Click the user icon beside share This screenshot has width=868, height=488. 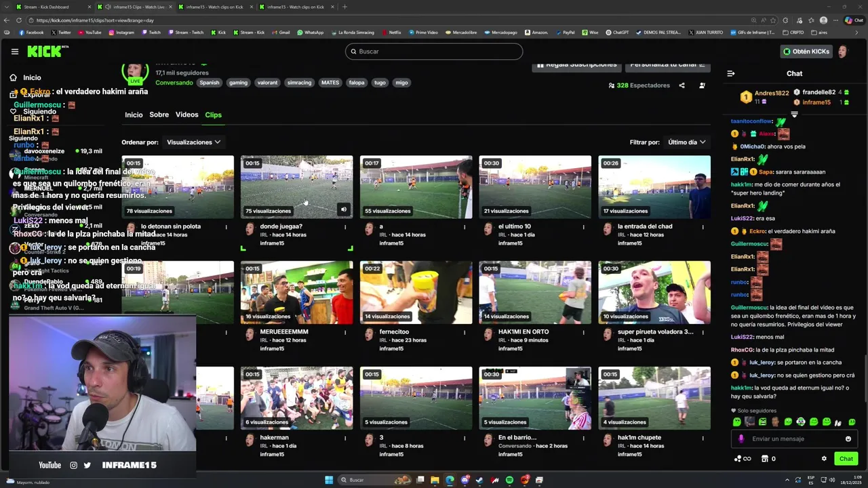(x=702, y=85)
